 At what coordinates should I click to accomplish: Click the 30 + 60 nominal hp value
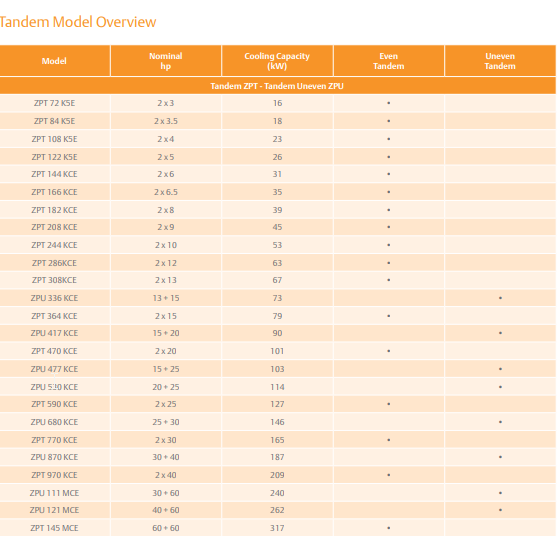166,493
